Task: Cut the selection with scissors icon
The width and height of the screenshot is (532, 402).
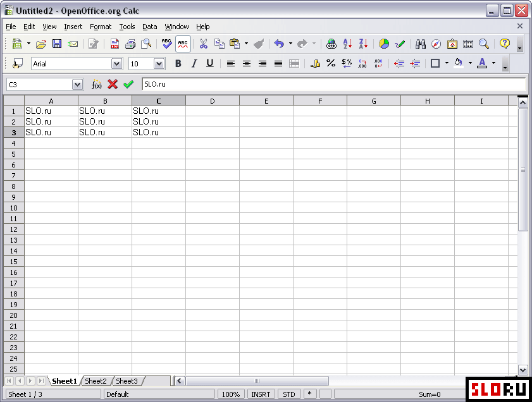Action: coord(203,44)
